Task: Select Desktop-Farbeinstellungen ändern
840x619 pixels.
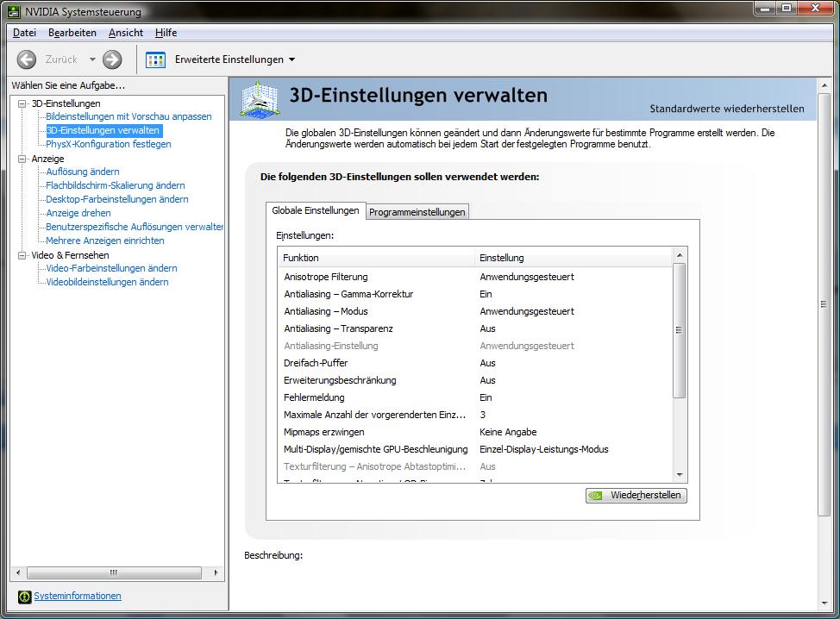Action: 116,199
